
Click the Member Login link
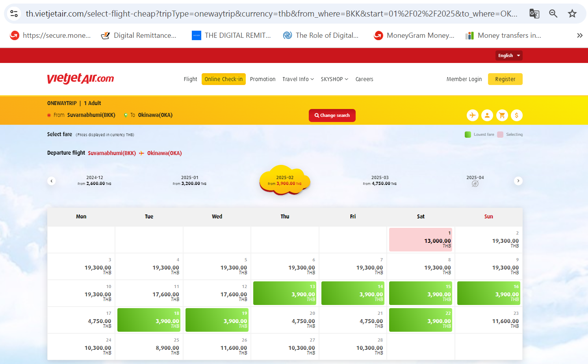pos(464,79)
